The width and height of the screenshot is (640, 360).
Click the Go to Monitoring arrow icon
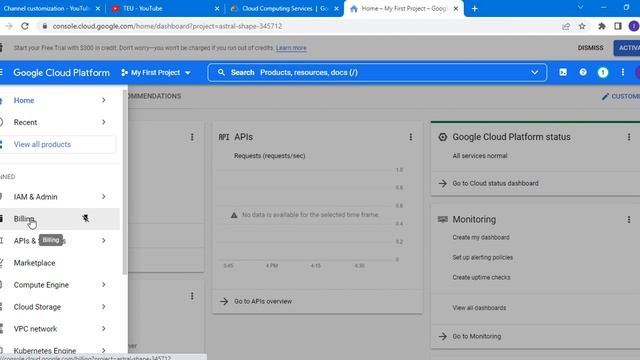[x=442, y=336]
